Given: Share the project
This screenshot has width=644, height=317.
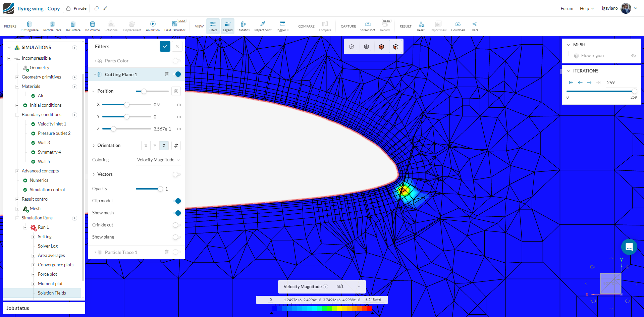Looking at the screenshot, I should click(474, 26).
